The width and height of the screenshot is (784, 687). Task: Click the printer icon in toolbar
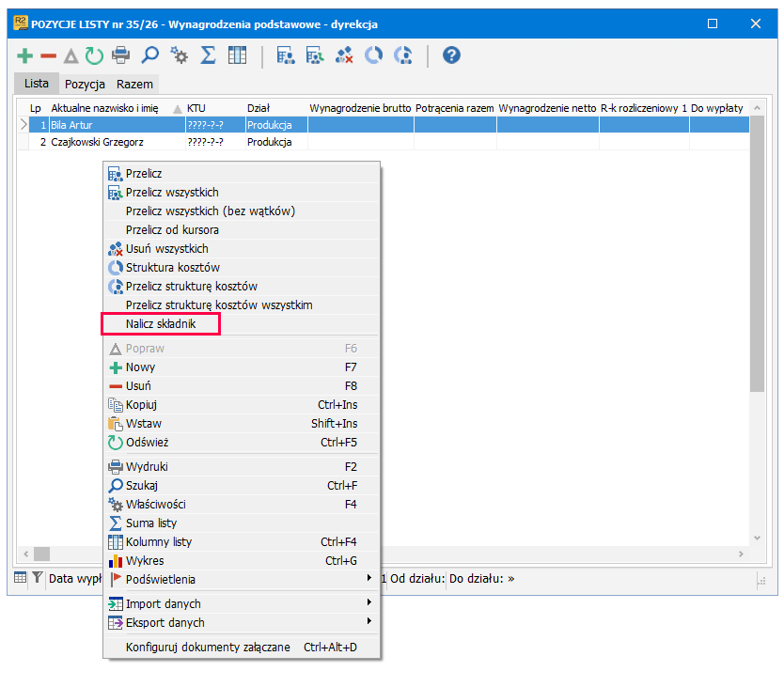click(120, 55)
